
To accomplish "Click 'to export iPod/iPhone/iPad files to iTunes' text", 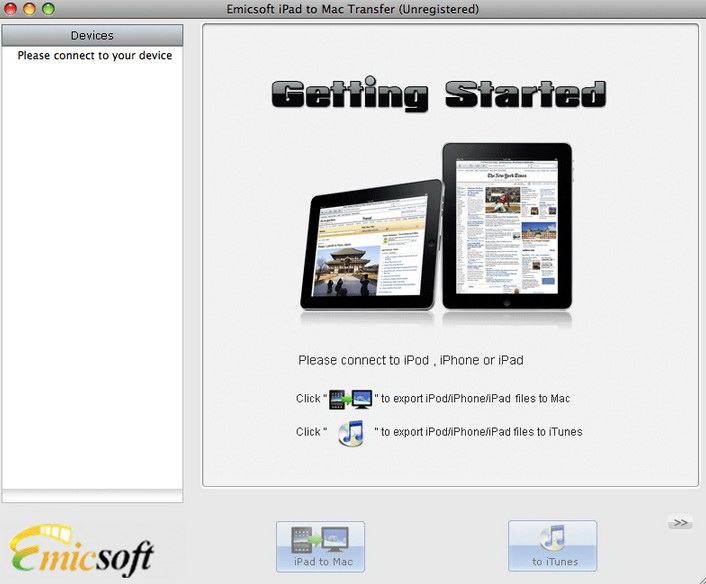I will (x=482, y=432).
